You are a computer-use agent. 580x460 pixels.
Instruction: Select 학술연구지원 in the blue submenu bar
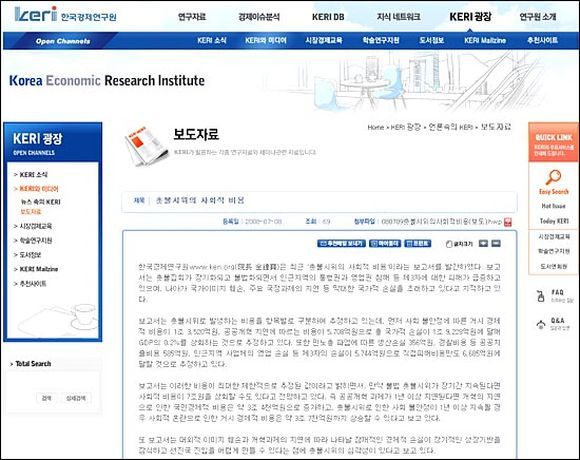(x=381, y=40)
